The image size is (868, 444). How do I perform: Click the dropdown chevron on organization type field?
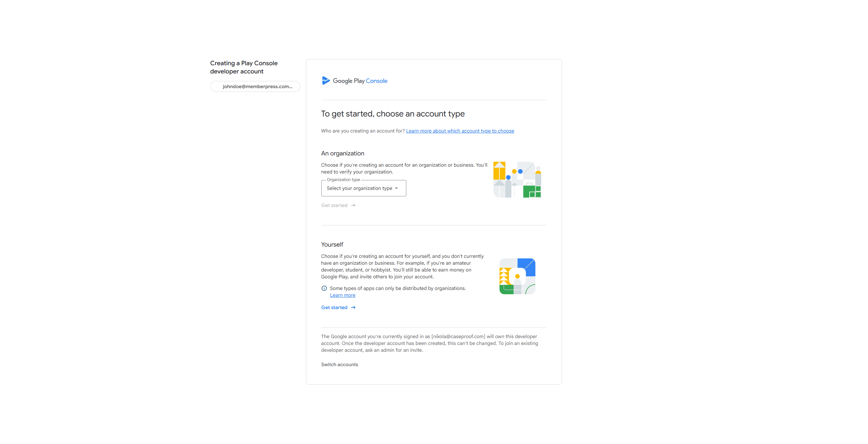396,188
